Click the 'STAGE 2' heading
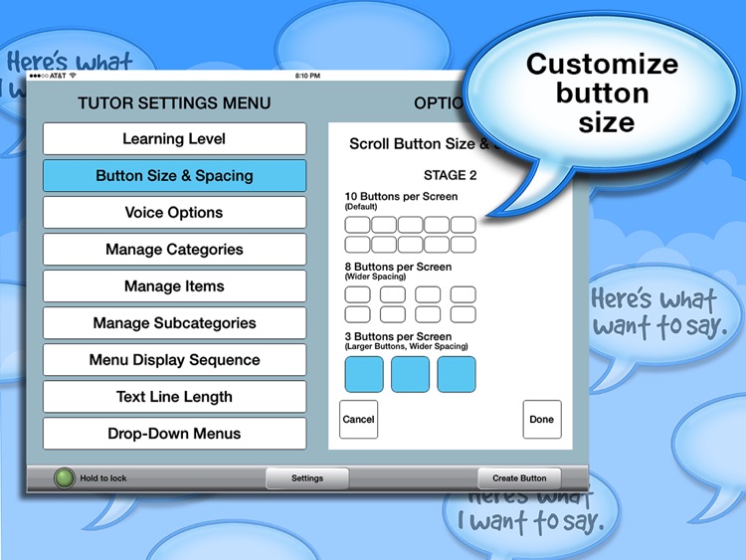The image size is (746, 560). [x=450, y=175]
